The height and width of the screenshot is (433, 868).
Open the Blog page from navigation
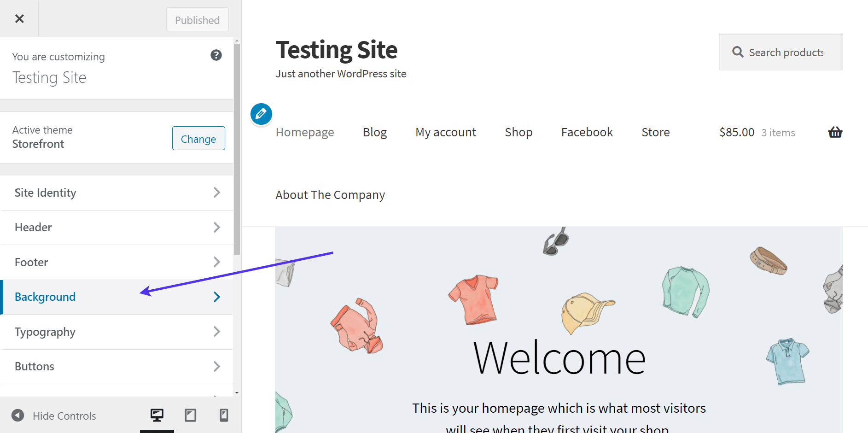coord(374,132)
